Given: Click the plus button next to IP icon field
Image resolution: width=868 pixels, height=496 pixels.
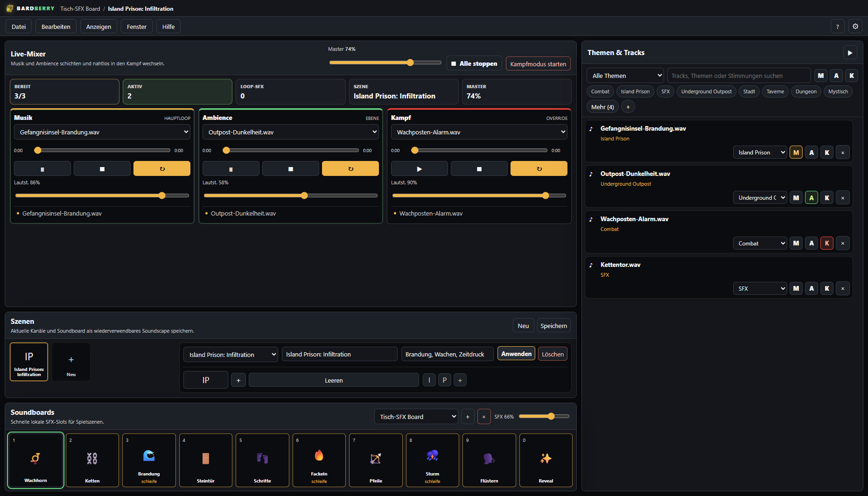Looking at the screenshot, I should (238, 380).
